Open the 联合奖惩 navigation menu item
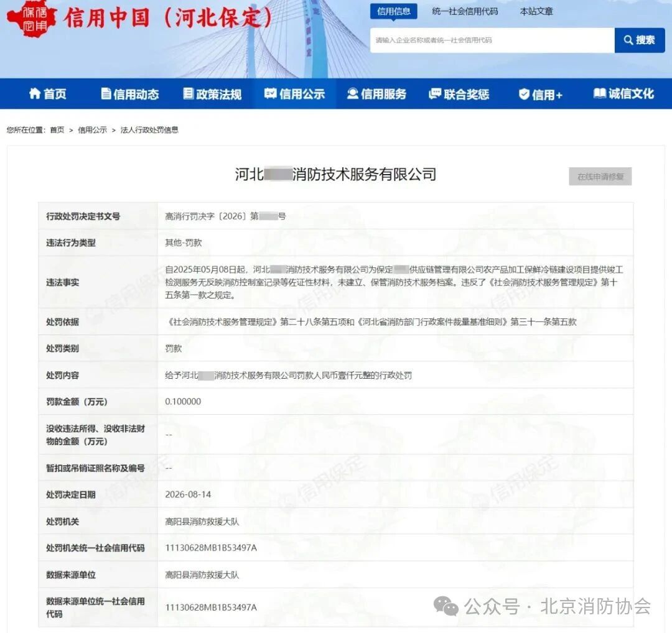 [459, 94]
